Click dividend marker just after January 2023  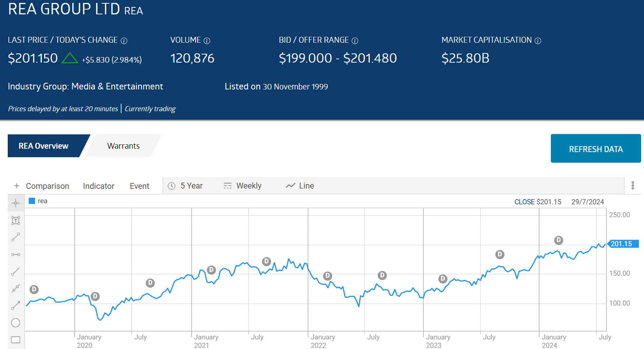point(443,279)
